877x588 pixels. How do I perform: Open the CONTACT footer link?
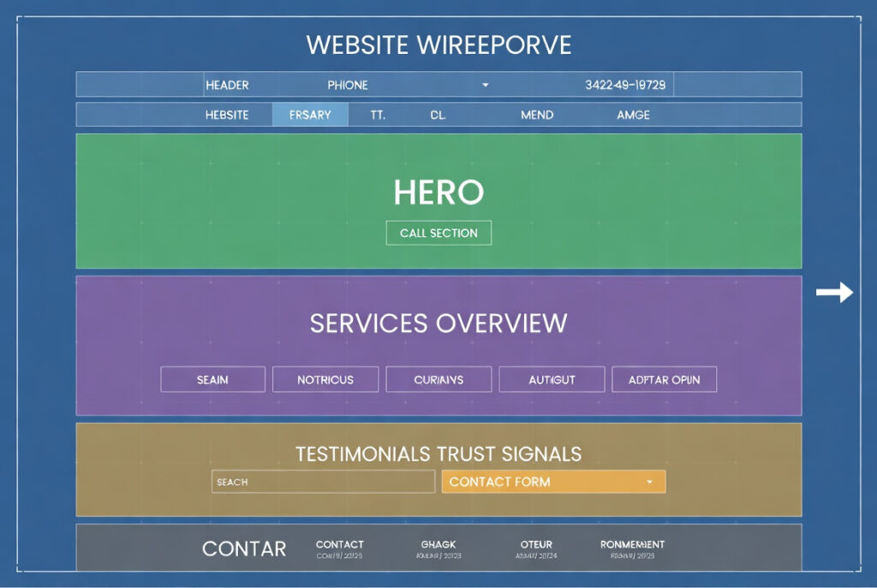coord(339,545)
